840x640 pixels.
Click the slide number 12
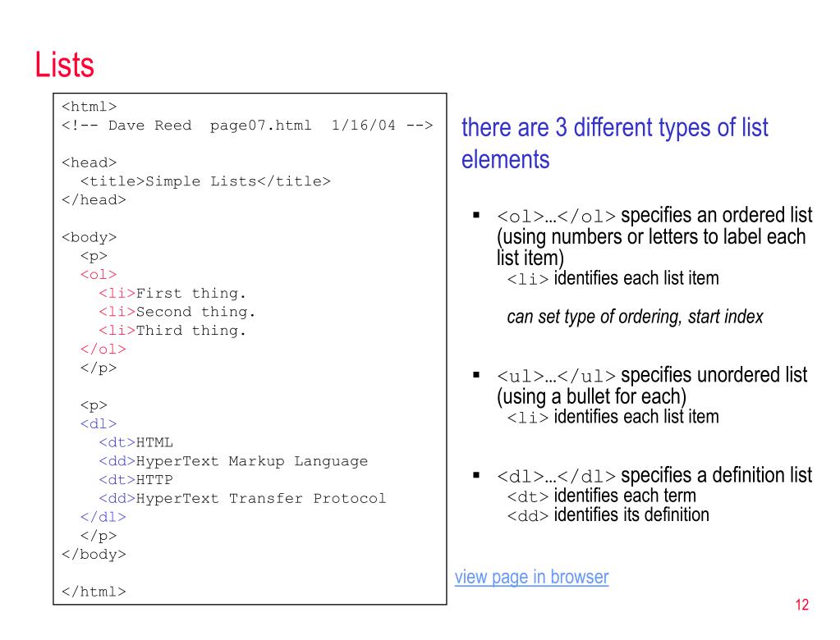click(801, 605)
